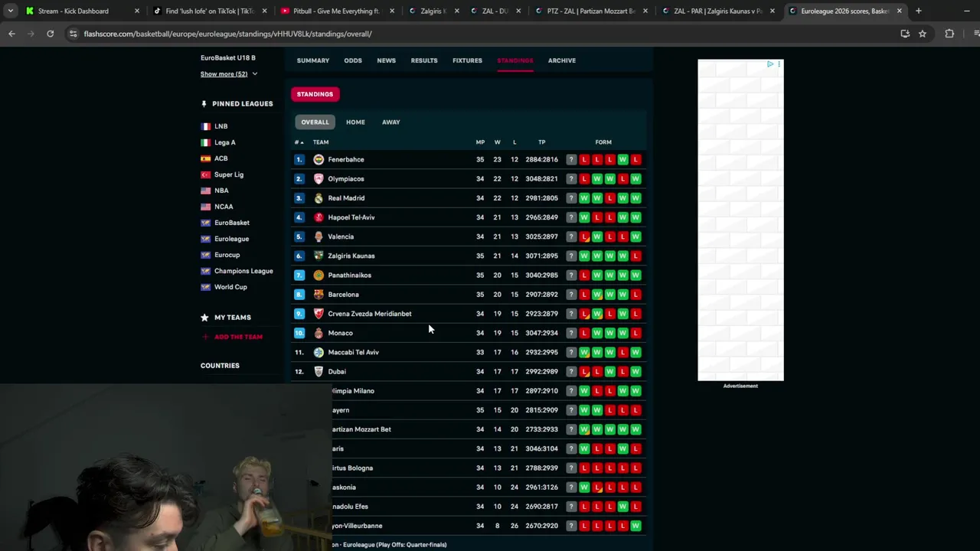
Task: Click the Italy flag next to Lega A
Action: (x=205, y=142)
